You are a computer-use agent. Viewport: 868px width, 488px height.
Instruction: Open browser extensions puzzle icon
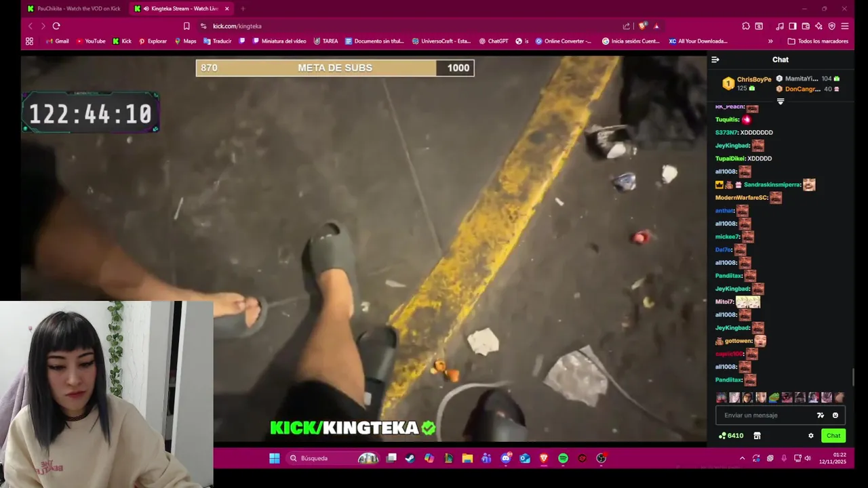click(746, 26)
